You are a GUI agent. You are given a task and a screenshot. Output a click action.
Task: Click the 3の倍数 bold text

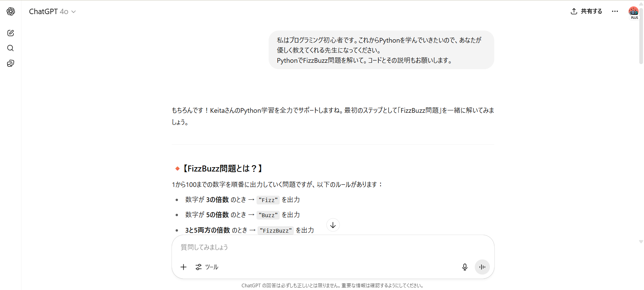click(x=217, y=200)
